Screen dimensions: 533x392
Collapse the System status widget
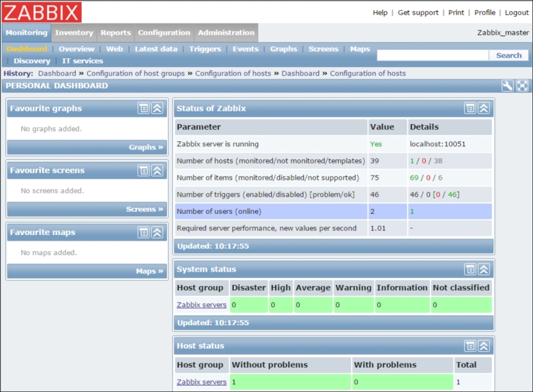484,269
